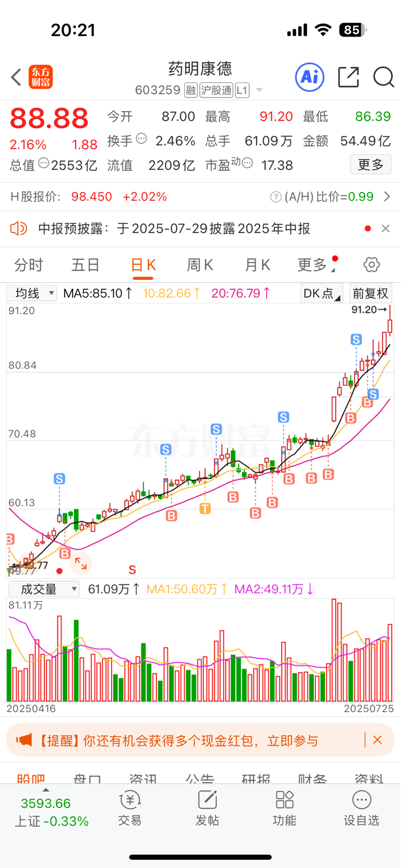This screenshot has width=401, height=868.
Task: Close the 红包 reminder banner
Action: coord(378,740)
